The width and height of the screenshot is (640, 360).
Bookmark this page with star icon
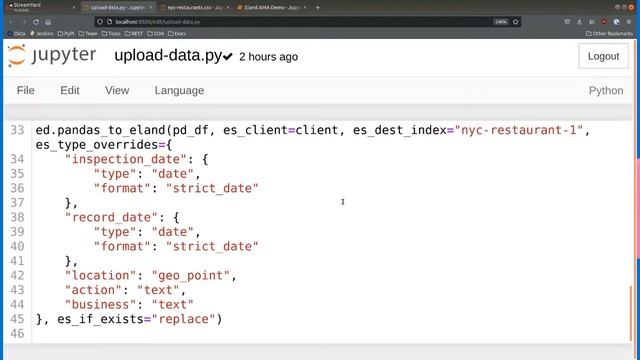(516, 22)
